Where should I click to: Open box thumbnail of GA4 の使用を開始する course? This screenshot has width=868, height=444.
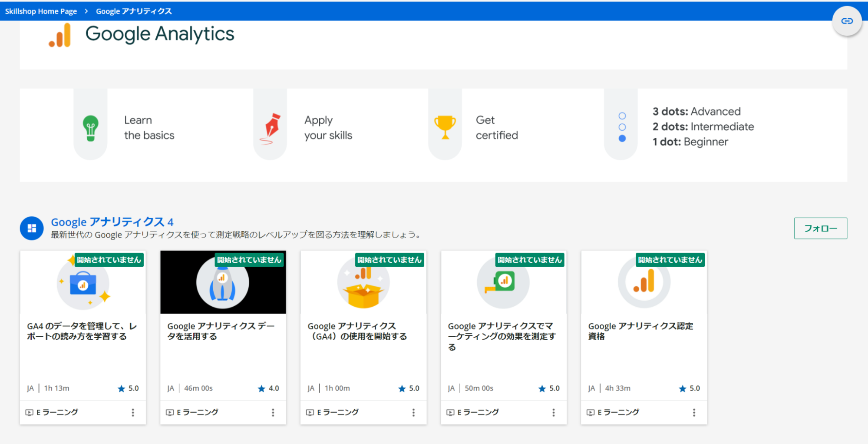(363, 282)
